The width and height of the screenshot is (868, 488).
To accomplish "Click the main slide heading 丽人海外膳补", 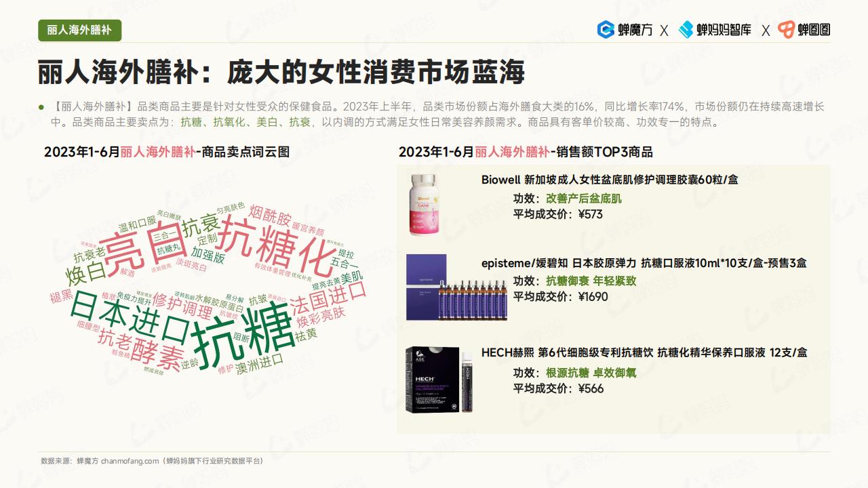I will [281, 72].
